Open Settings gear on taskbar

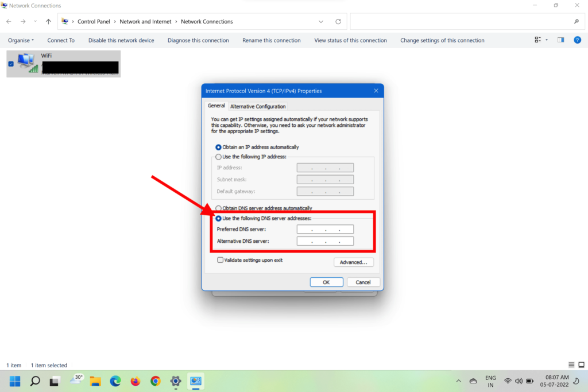coord(176,382)
